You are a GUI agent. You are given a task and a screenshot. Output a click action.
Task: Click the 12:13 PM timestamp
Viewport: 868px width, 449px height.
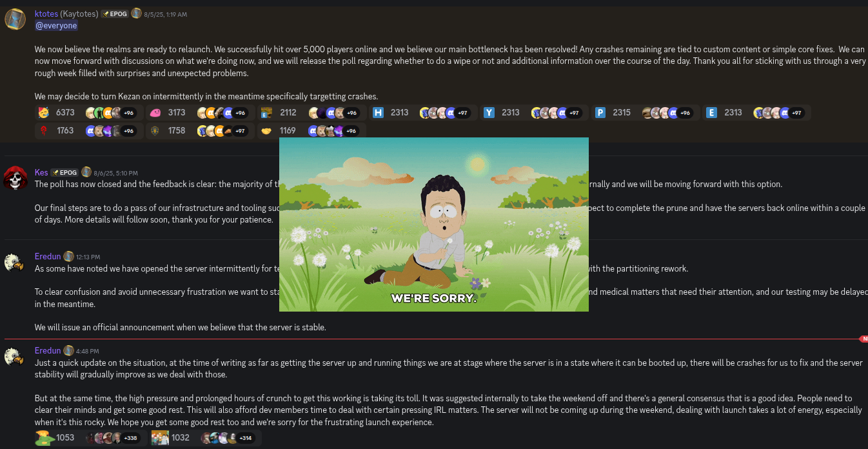coord(88,257)
